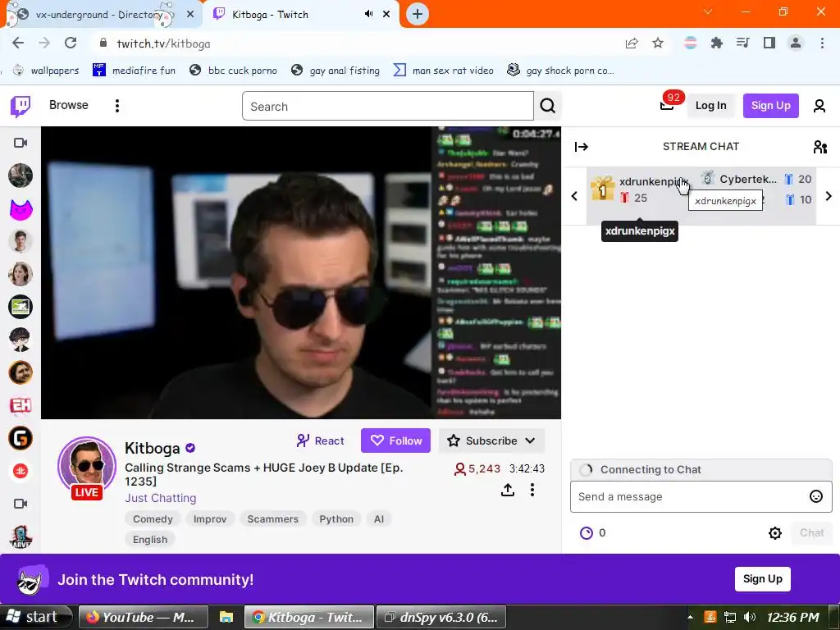Toggle Chrome side panel

click(x=769, y=43)
